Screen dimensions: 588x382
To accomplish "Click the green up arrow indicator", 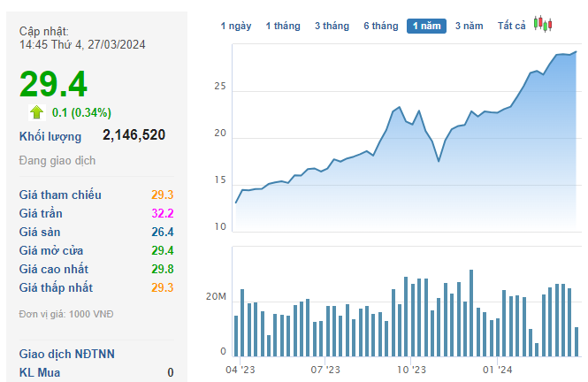I will tap(36, 111).
